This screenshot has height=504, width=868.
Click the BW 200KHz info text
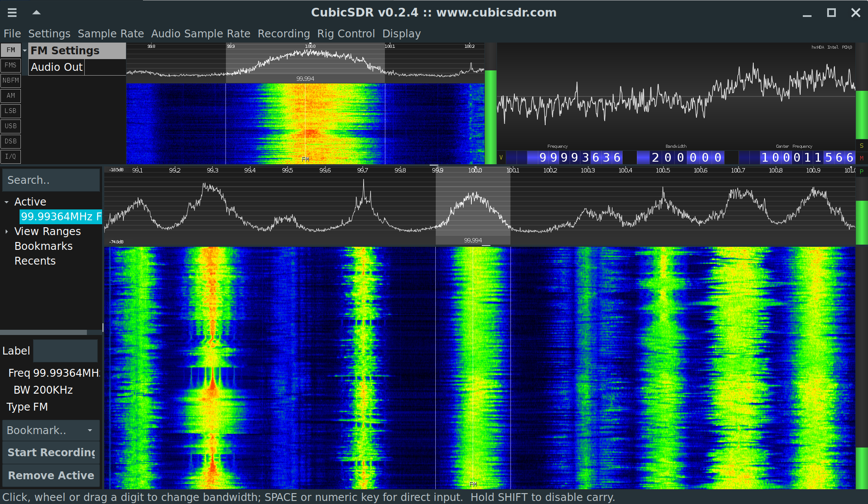[43, 390]
